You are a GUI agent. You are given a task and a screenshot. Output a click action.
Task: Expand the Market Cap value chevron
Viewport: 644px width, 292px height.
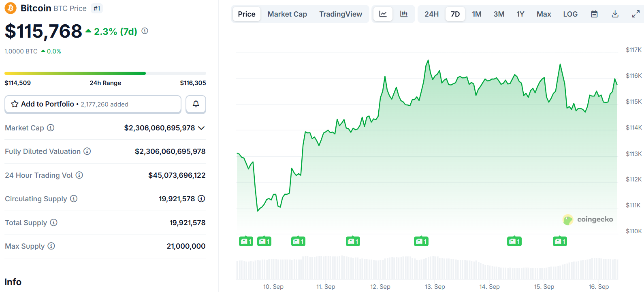click(x=201, y=128)
